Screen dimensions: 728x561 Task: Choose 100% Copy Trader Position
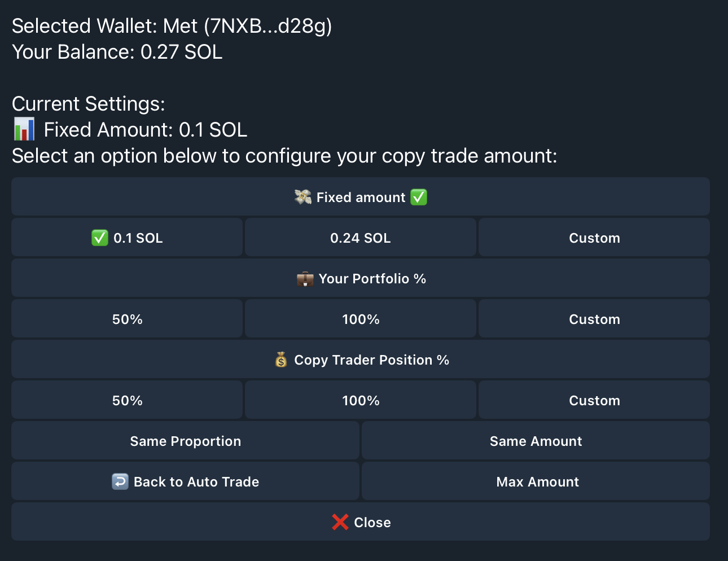click(360, 400)
